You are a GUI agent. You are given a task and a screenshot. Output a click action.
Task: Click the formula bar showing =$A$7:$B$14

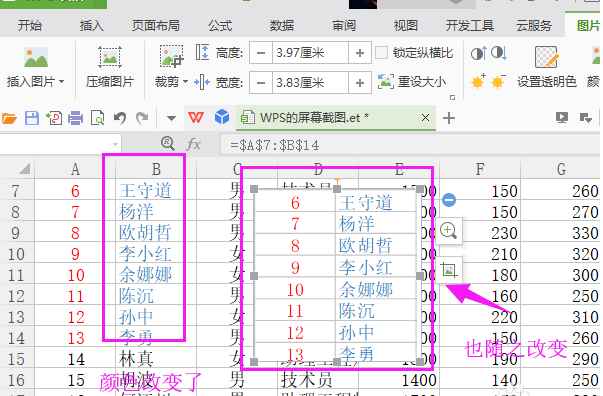(410, 145)
